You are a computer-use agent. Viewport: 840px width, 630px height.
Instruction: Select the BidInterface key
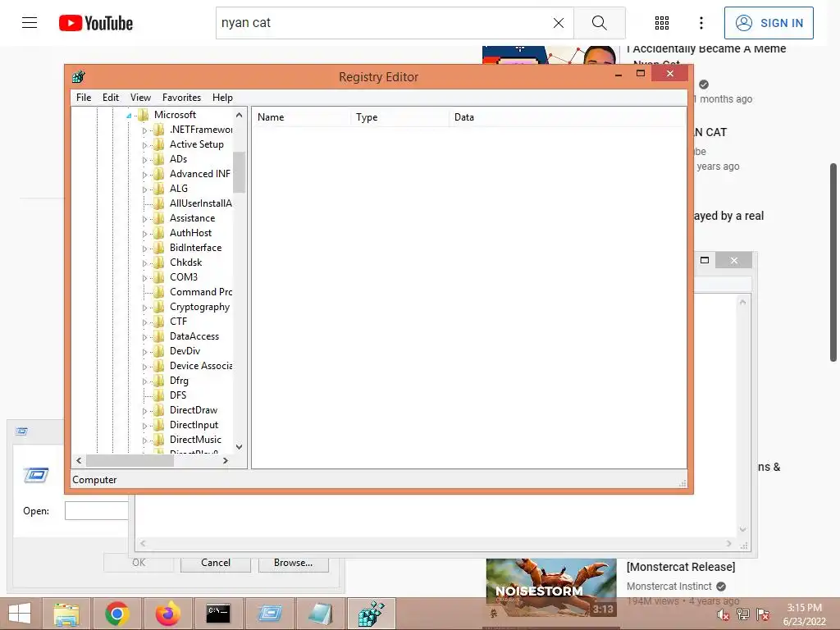[195, 248]
